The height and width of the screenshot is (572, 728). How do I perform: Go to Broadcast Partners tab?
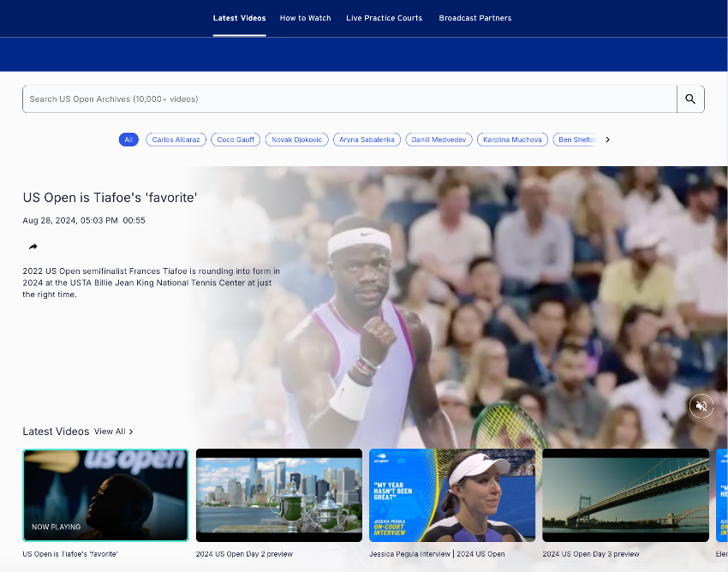click(475, 18)
